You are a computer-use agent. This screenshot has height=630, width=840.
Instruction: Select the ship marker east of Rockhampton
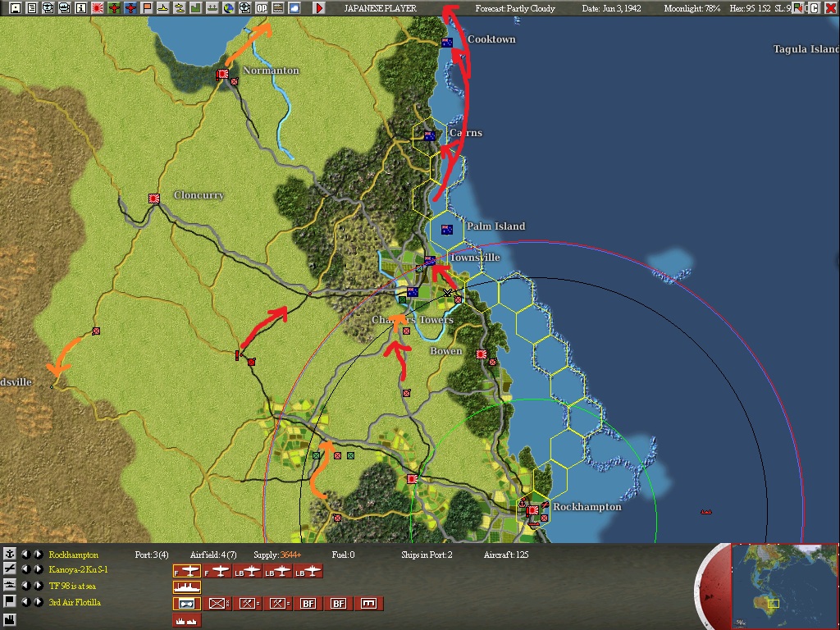coord(706,512)
